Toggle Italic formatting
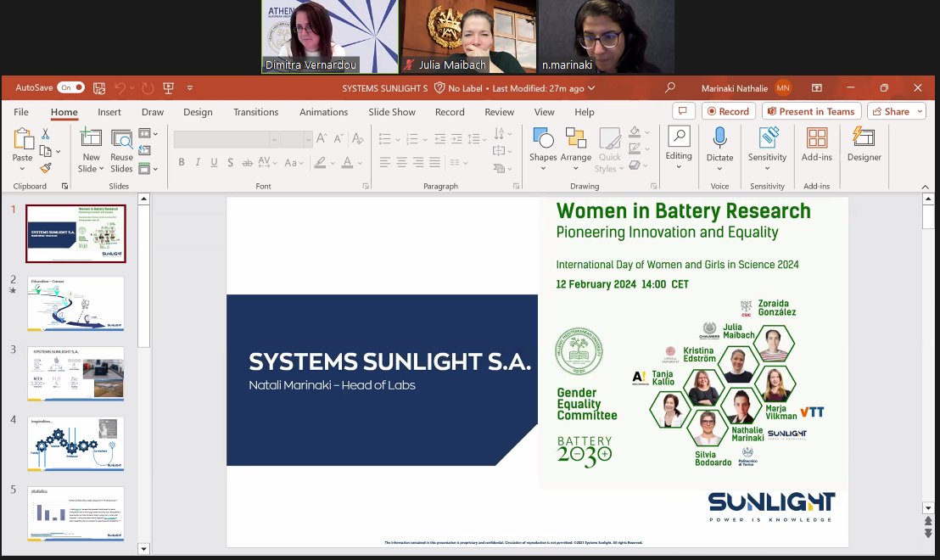The height and width of the screenshot is (560, 940). [x=198, y=162]
